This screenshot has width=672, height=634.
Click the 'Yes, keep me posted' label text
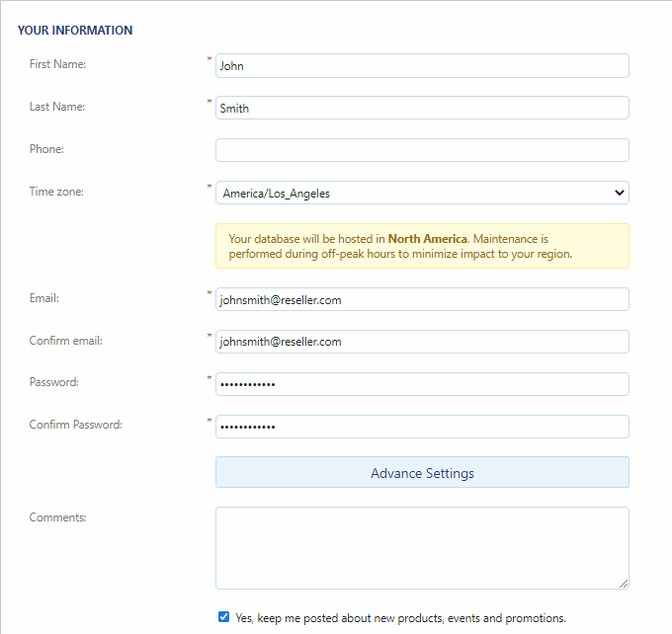coord(400,618)
